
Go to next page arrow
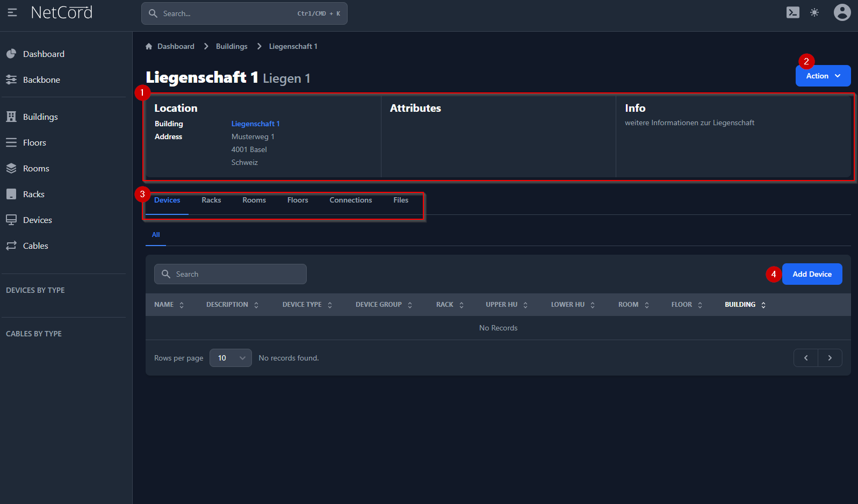(x=830, y=358)
